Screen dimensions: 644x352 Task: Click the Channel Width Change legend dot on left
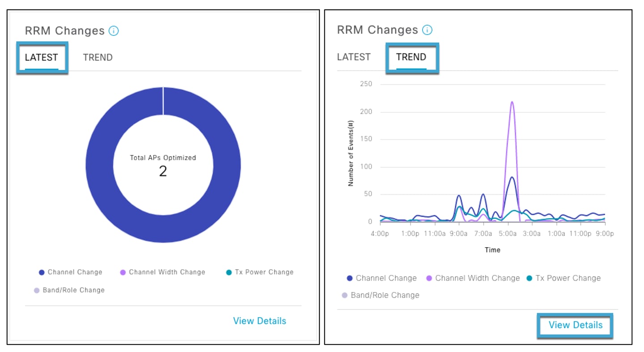(x=123, y=272)
